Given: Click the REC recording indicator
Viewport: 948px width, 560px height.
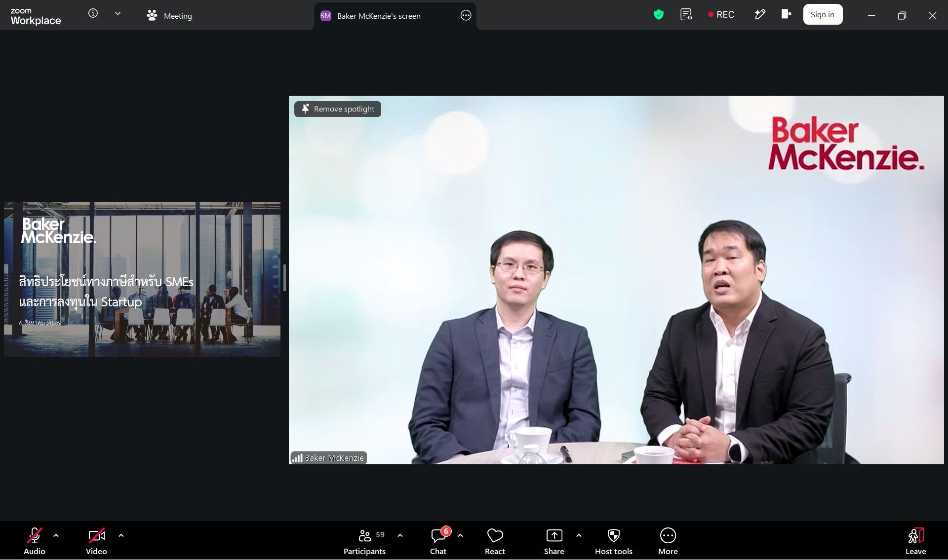Looking at the screenshot, I should [x=721, y=15].
